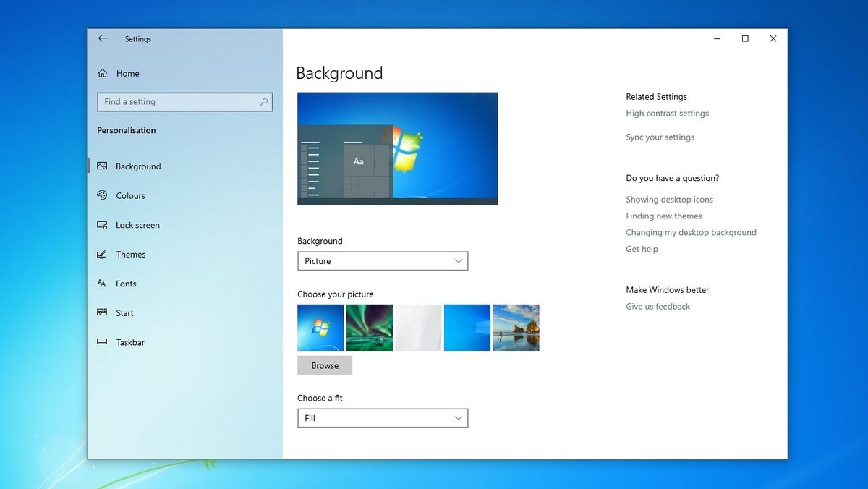Image resolution: width=868 pixels, height=489 pixels.
Task: Click the Browse button
Action: point(324,365)
